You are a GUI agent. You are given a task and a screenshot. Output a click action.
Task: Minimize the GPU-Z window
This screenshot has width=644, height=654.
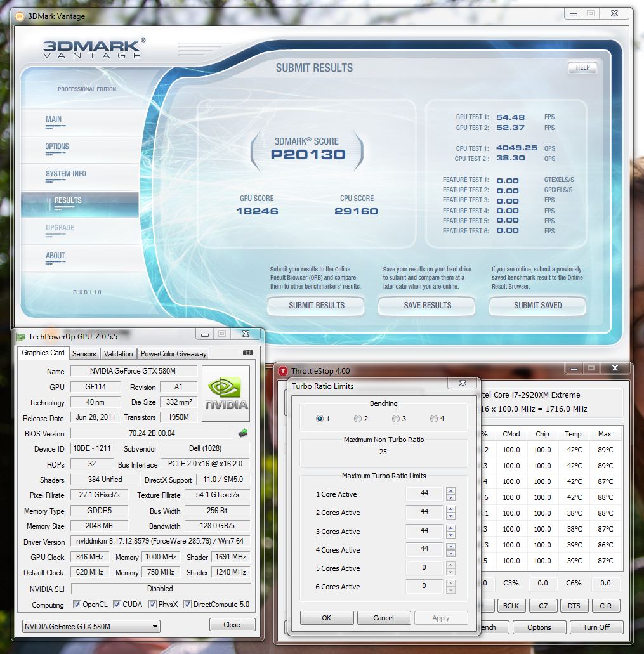coord(205,334)
